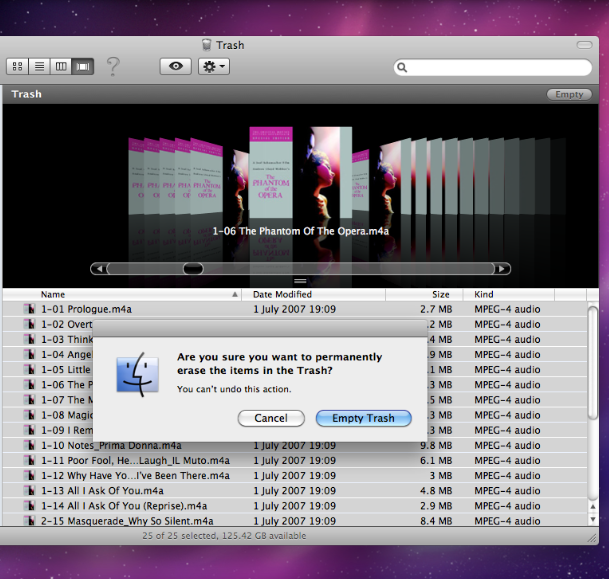Click the Empty button in Trash bar
Screen dimensions: 609x579
(x=569, y=94)
